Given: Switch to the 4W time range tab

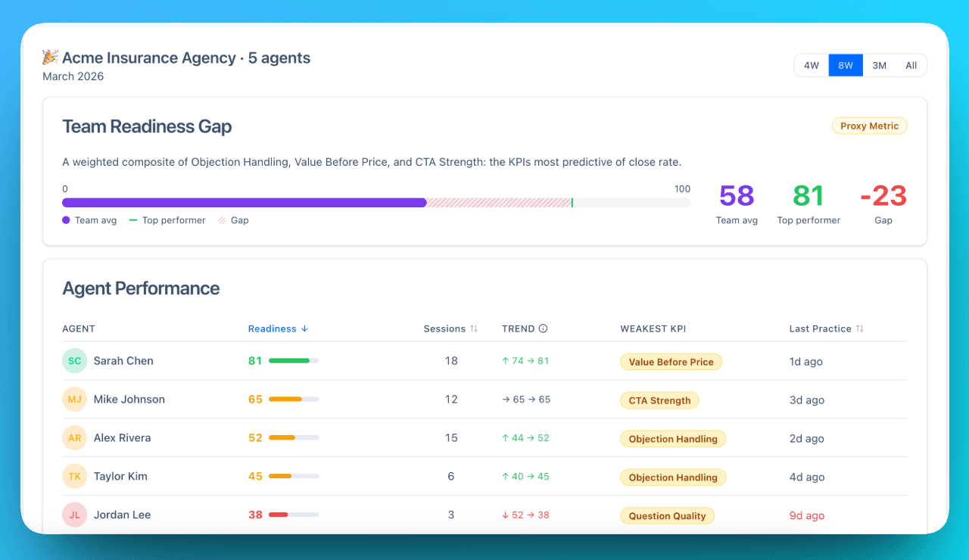Looking at the screenshot, I should [811, 65].
